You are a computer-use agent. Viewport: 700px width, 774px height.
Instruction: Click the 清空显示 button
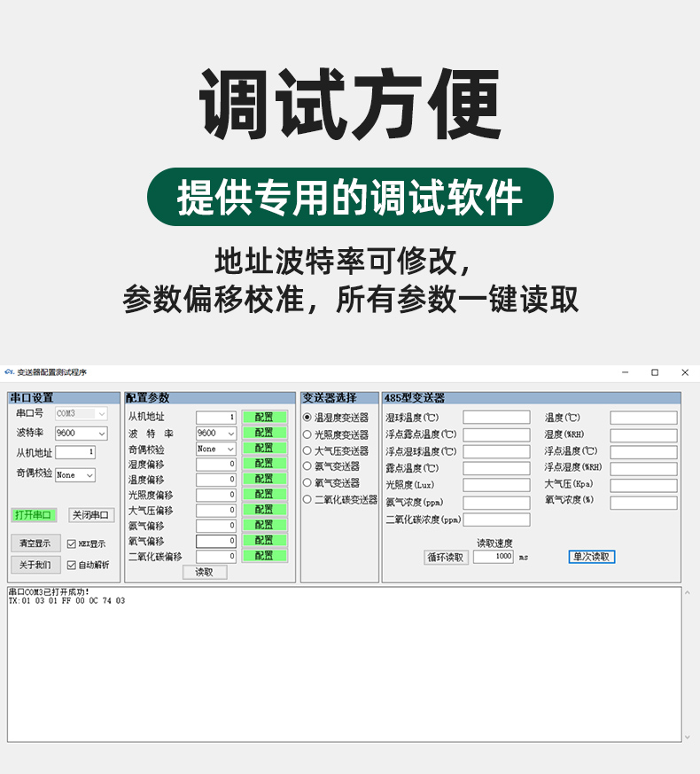[35, 543]
